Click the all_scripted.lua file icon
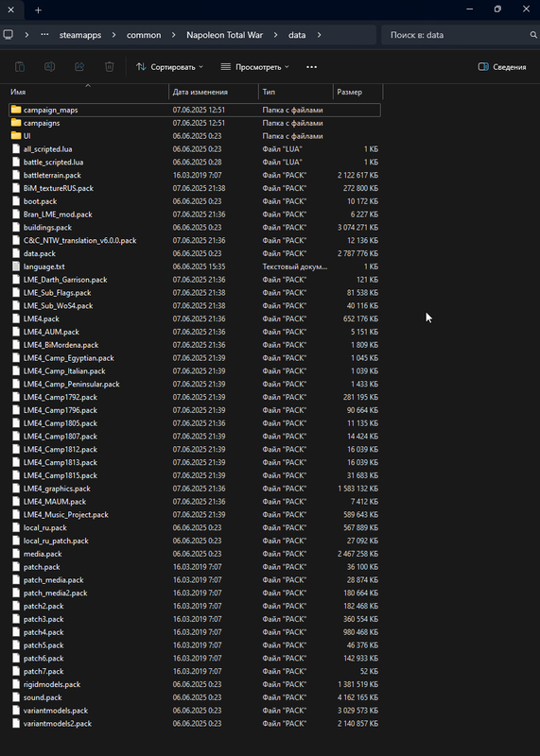The width and height of the screenshot is (540, 756). click(x=16, y=149)
